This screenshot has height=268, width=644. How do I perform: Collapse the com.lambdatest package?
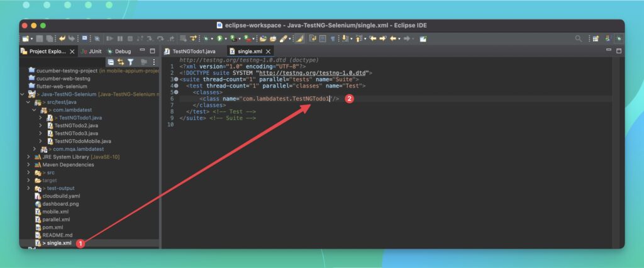35,110
